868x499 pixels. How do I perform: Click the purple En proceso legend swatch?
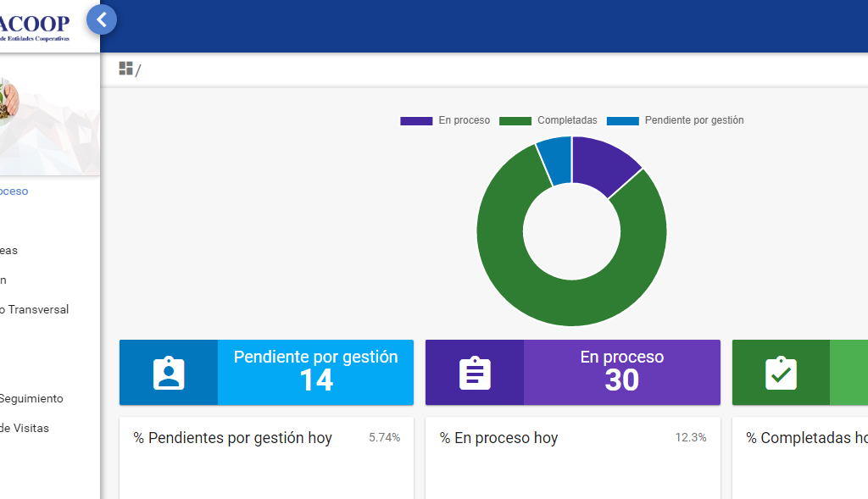point(416,121)
